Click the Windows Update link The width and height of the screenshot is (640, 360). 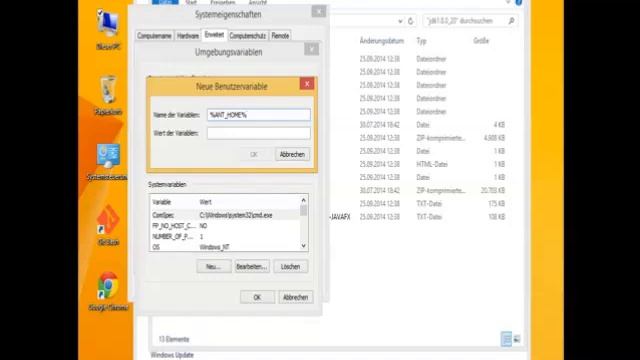[172, 355]
